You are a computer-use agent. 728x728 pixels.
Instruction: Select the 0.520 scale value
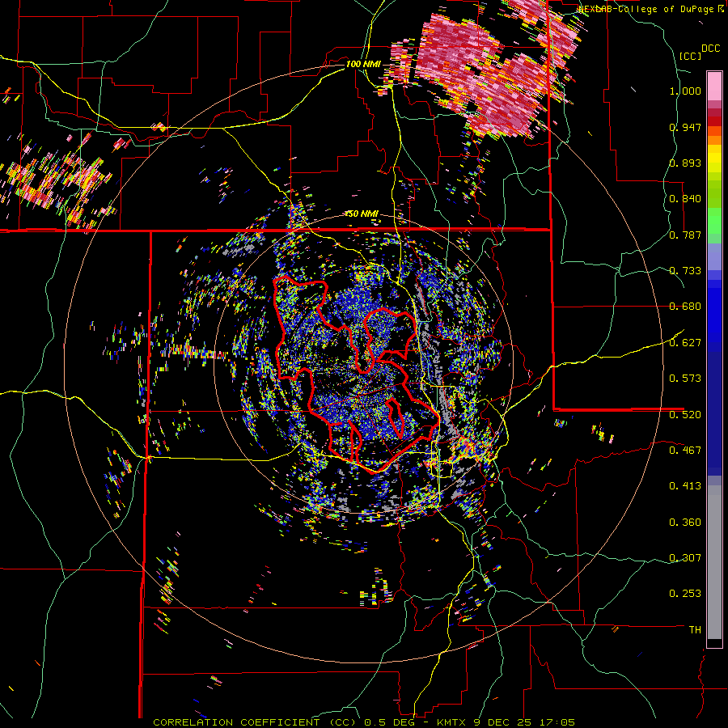[x=685, y=414]
